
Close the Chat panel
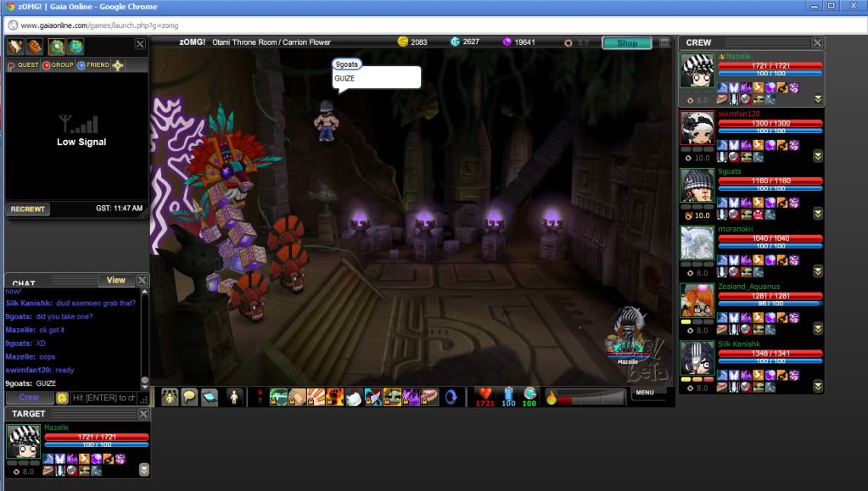(143, 280)
